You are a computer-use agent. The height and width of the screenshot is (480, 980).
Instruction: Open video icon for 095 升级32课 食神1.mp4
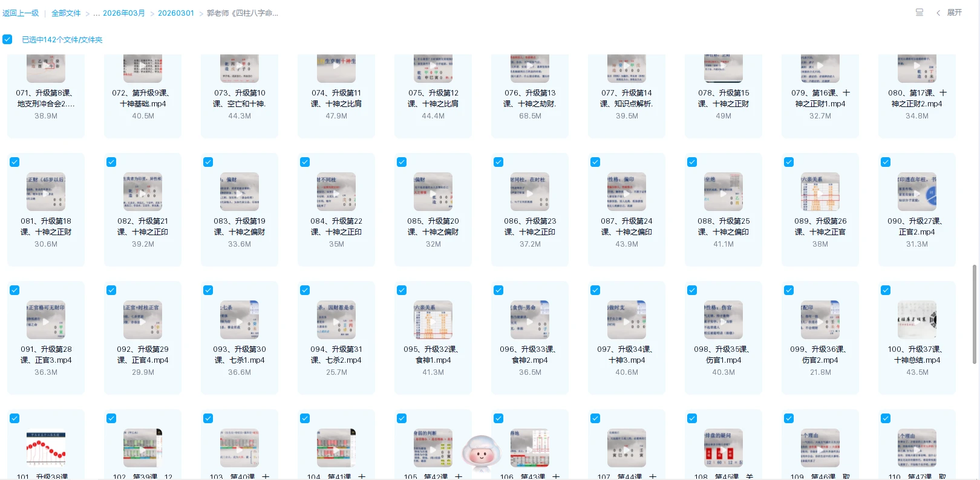(433, 320)
